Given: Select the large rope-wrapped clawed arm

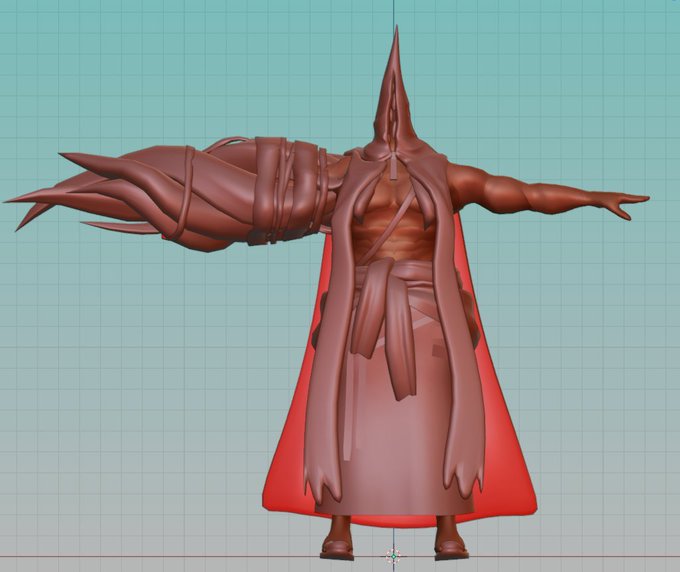Looking at the screenshot, I should click(173, 193).
